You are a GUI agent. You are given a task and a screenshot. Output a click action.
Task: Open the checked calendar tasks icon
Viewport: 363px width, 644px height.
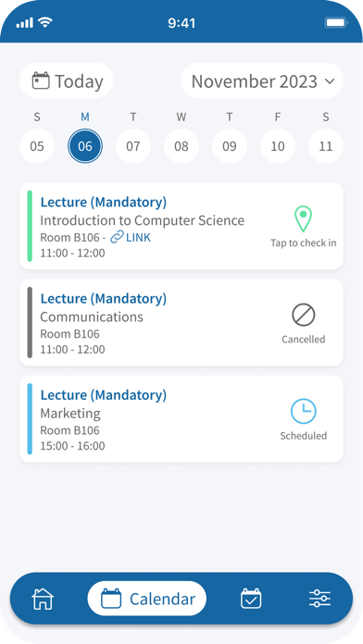click(x=251, y=599)
